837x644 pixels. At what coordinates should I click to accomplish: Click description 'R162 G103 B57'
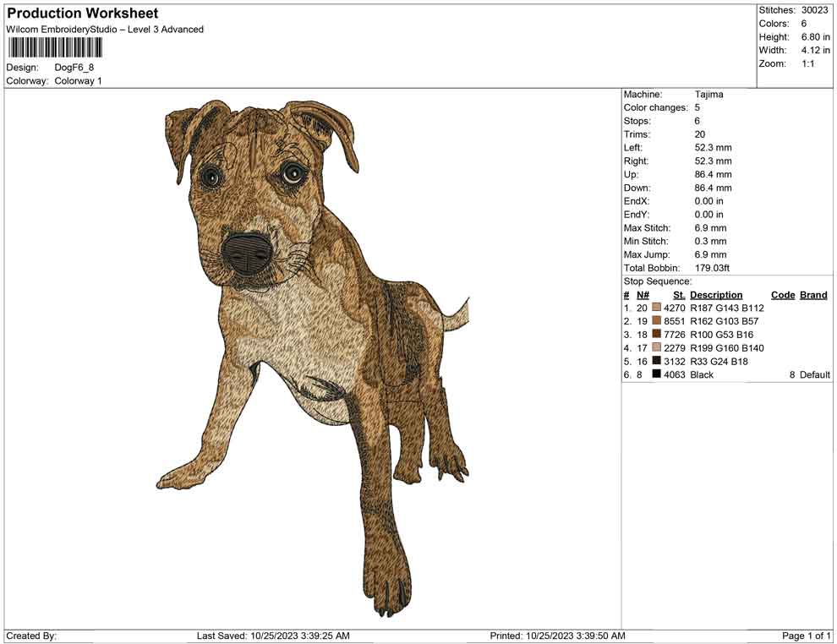tap(725, 321)
